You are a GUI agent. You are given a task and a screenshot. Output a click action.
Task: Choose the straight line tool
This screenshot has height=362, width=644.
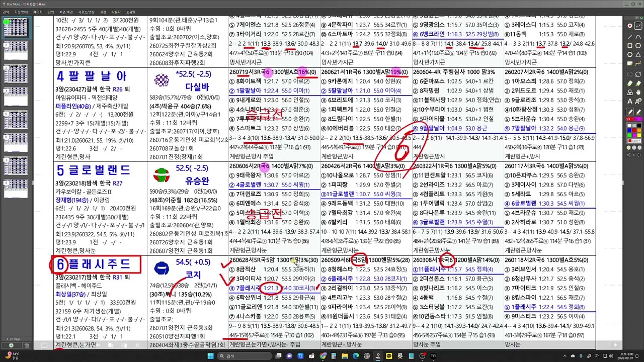(629, 36)
